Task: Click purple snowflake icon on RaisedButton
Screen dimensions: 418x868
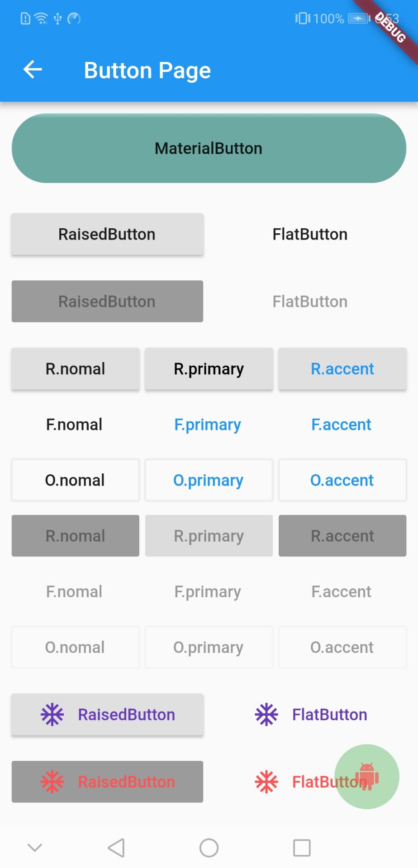Action: pos(52,714)
